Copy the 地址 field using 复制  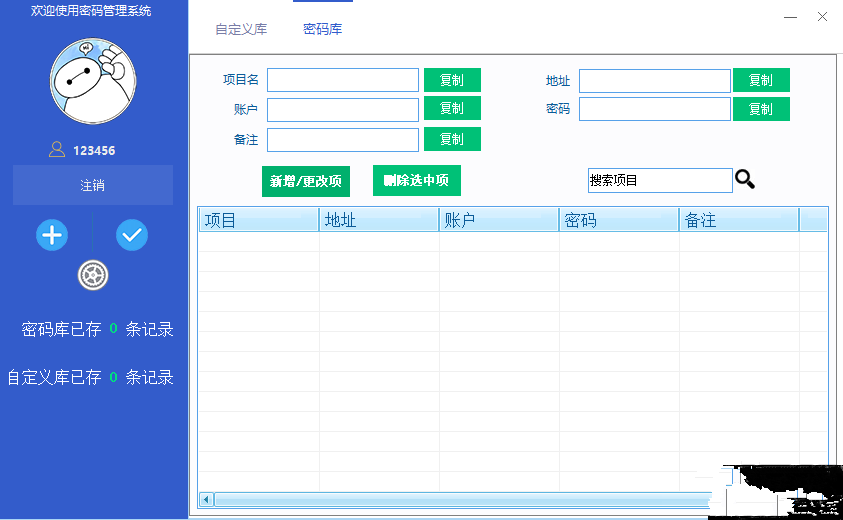pyautogui.click(x=761, y=80)
